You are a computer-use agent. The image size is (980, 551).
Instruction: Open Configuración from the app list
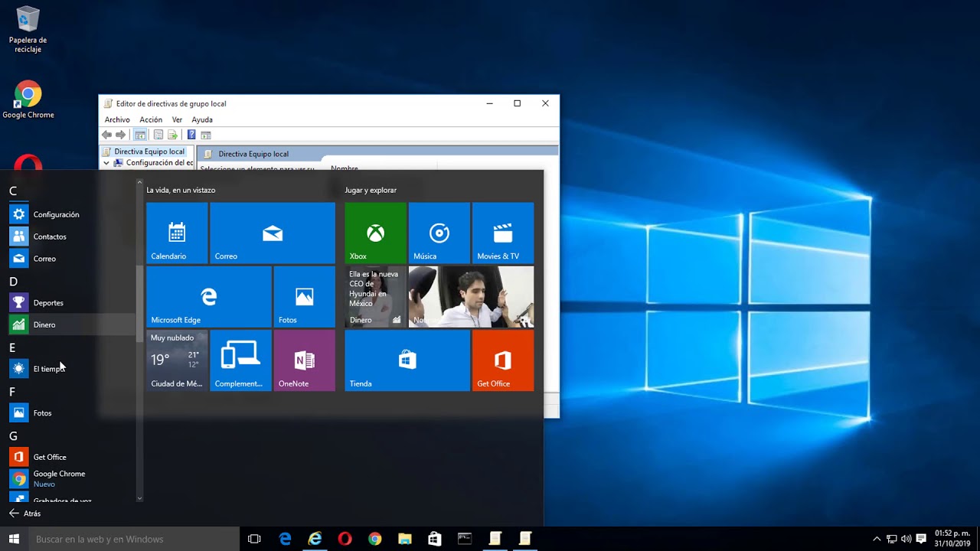tap(72, 214)
